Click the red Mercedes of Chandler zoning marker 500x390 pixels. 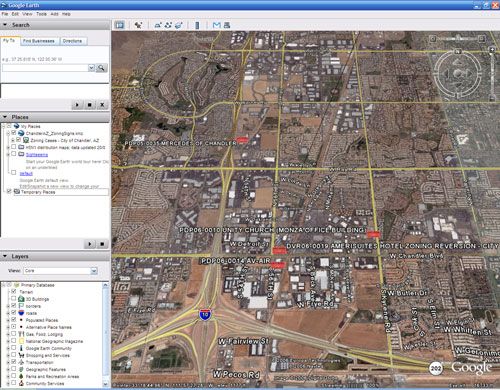[x=242, y=140]
